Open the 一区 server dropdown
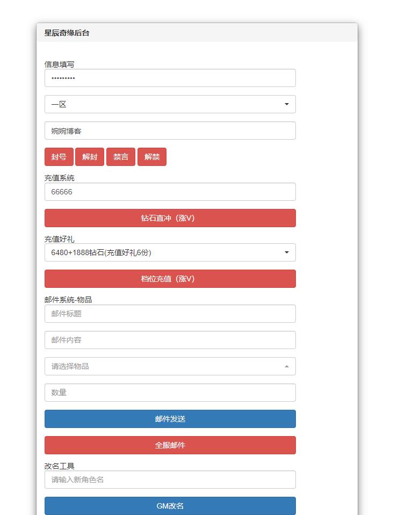 (170, 104)
